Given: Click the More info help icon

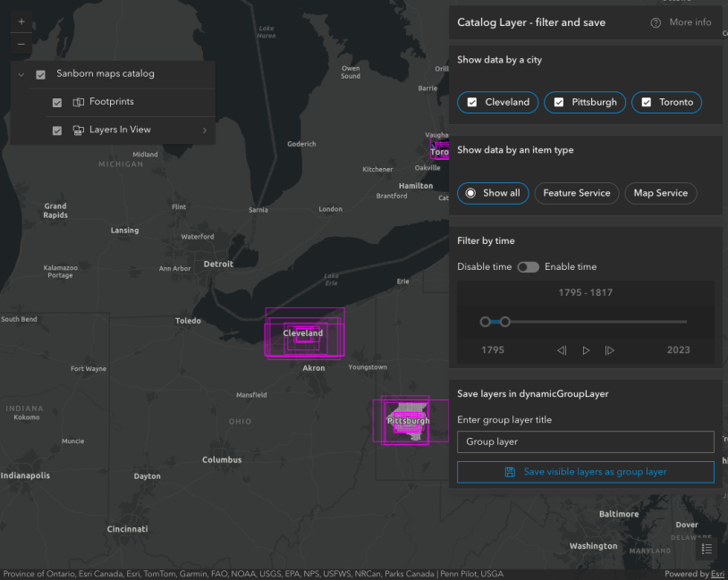Looking at the screenshot, I should point(656,22).
